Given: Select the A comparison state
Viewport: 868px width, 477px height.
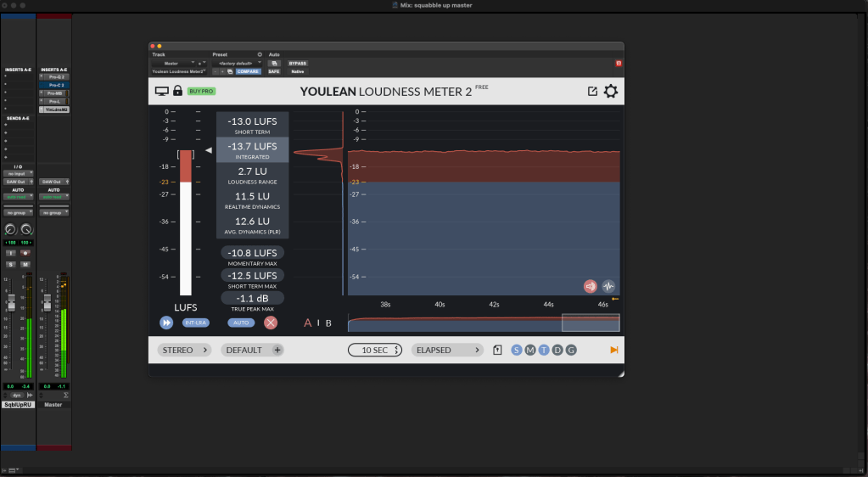Looking at the screenshot, I should tap(308, 323).
